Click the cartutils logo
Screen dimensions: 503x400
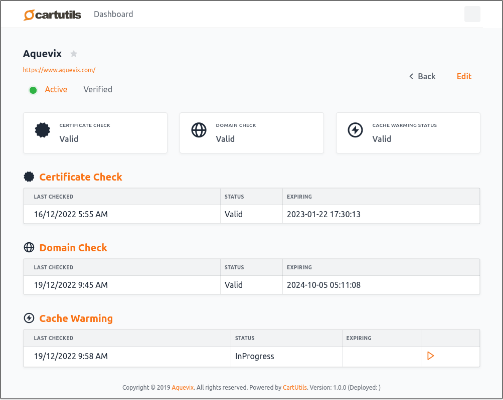52,15
